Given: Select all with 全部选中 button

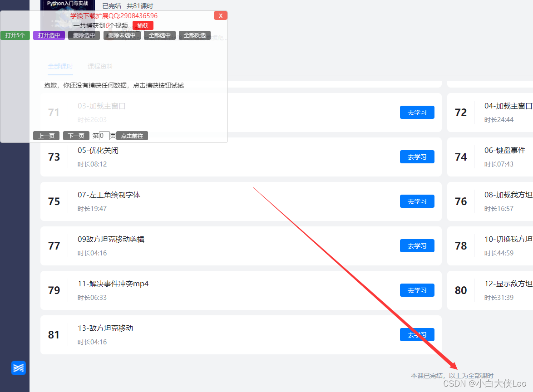Looking at the screenshot, I should (160, 35).
